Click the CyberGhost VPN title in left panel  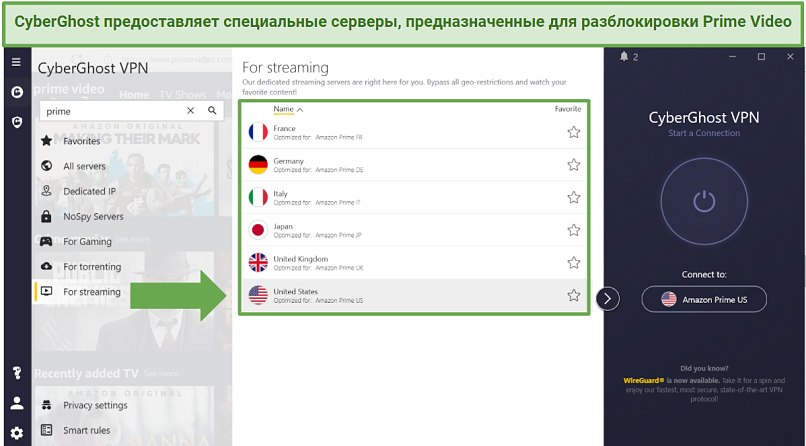click(93, 68)
